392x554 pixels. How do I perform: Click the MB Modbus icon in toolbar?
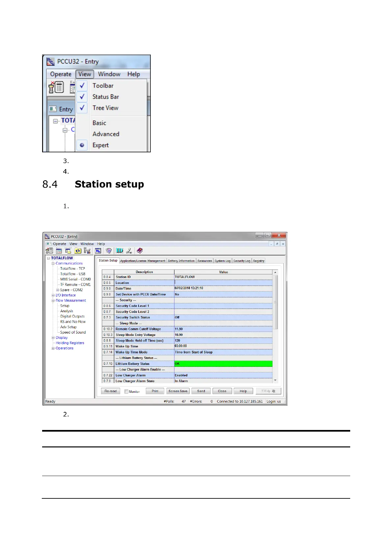98,251
